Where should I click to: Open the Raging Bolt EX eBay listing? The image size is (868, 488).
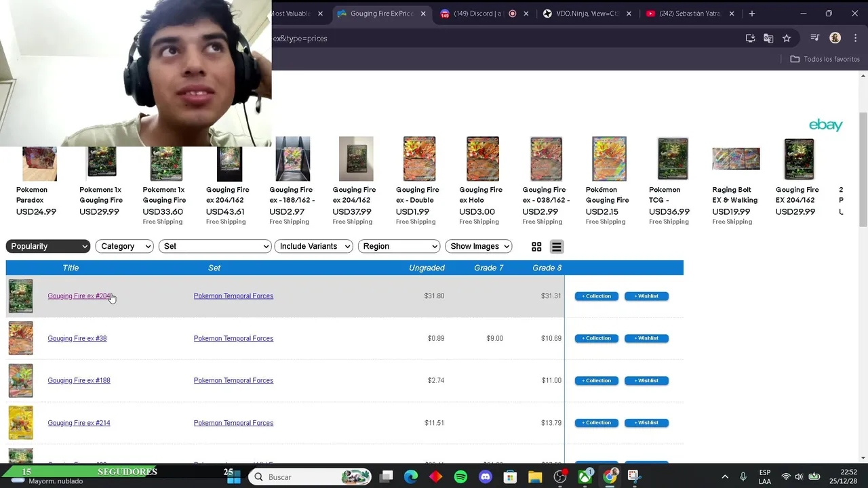point(735,186)
